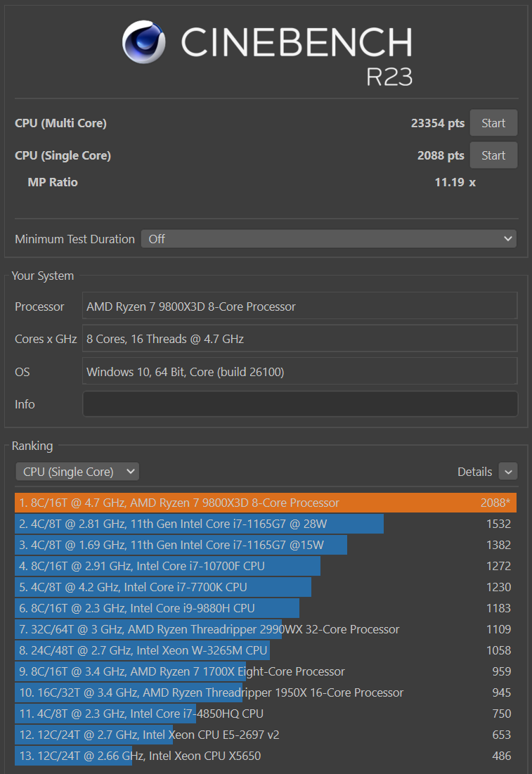Open the Minimum Test Duration dropdown

click(x=329, y=239)
